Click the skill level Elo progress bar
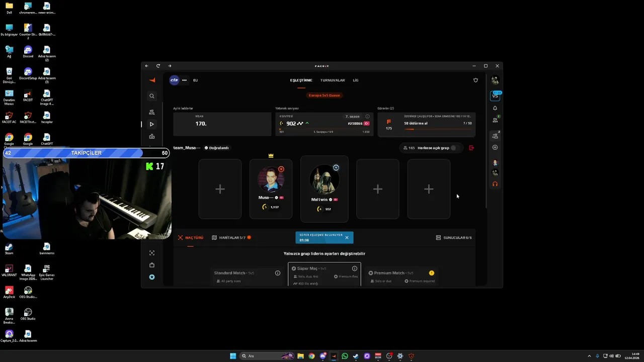The width and height of the screenshot is (644, 362). coord(325,129)
